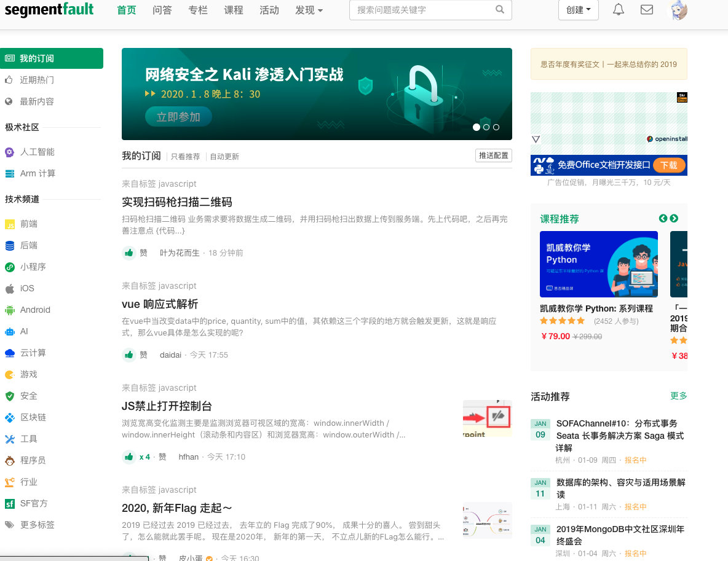Open author daidai profile
This screenshot has width=728, height=561.
[170, 355]
